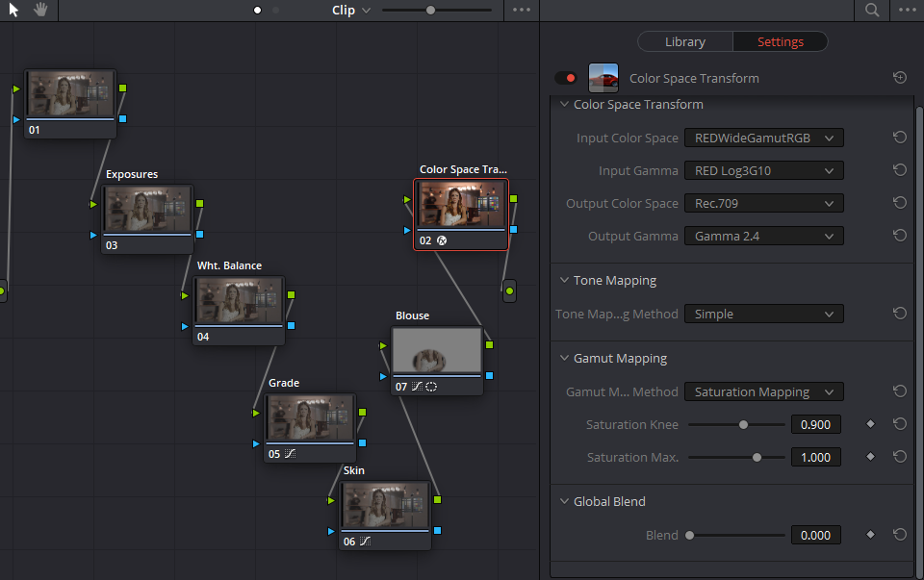The image size is (924, 580).
Task: Click the Blend slider handle
Action: click(x=689, y=535)
